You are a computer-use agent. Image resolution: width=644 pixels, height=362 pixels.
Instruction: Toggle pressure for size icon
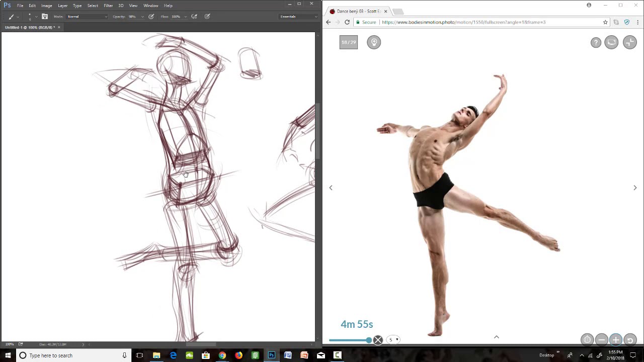click(x=207, y=17)
